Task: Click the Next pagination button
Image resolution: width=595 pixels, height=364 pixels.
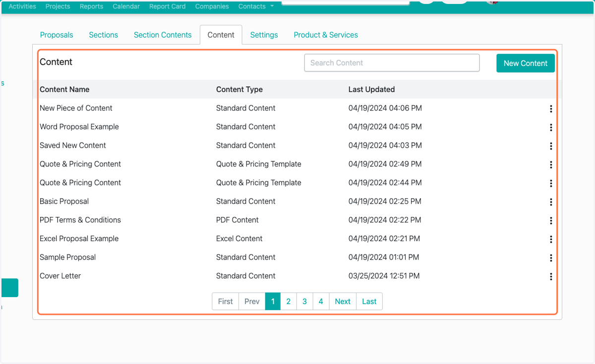Action: [343, 301]
